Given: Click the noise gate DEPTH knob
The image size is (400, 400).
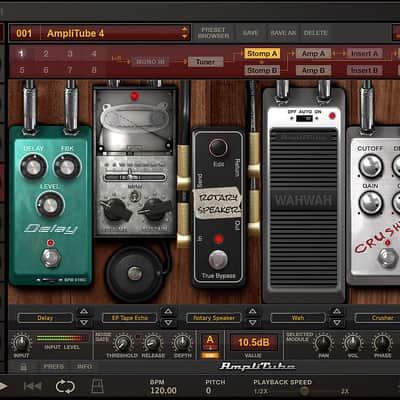Looking at the screenshot, I should tap(182, 342).
